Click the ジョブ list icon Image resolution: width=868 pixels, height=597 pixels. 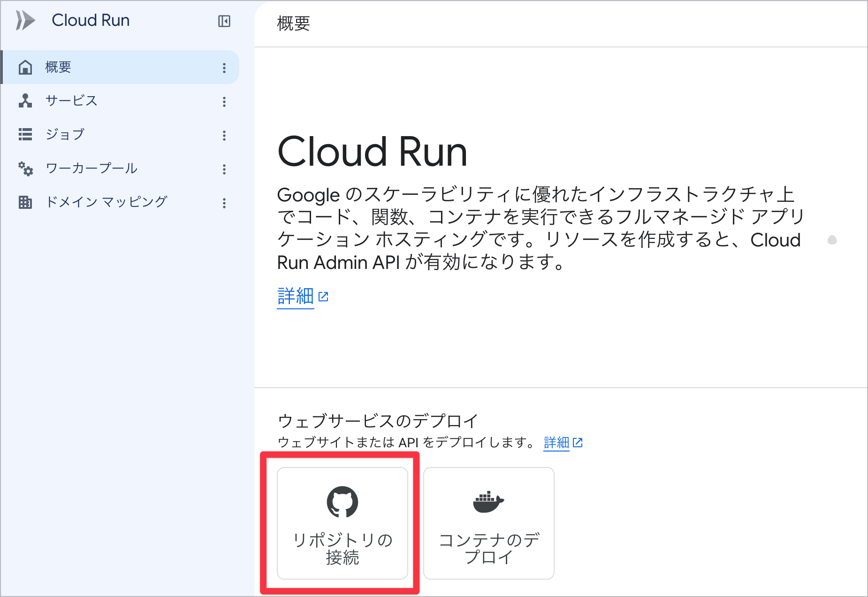[25, 135]
